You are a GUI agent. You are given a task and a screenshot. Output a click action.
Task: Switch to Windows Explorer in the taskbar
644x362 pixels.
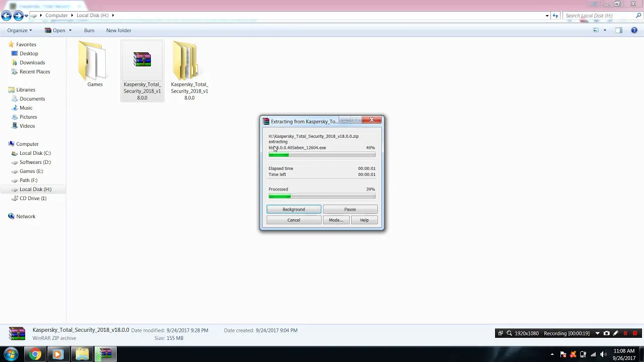(82, 354)
